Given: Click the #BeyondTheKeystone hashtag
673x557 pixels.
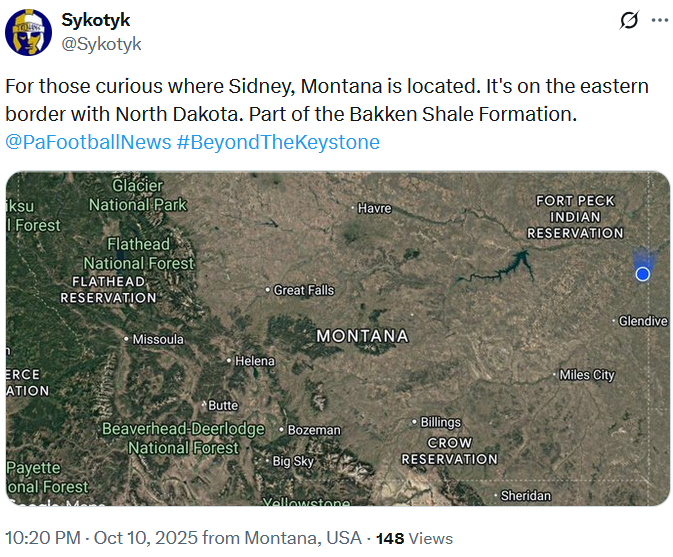Looking at the screenshot, I should pyautogui.click(x=278, y=142).
